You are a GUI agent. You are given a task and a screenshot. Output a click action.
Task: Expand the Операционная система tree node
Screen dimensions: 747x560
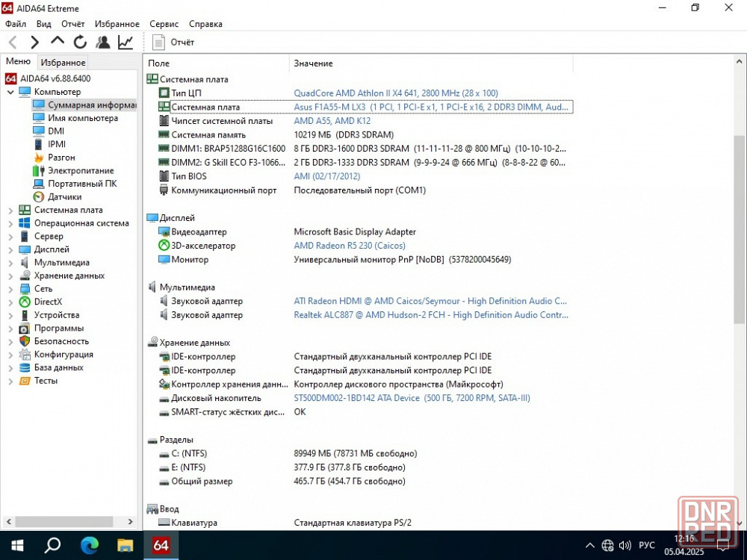[10, 223]
